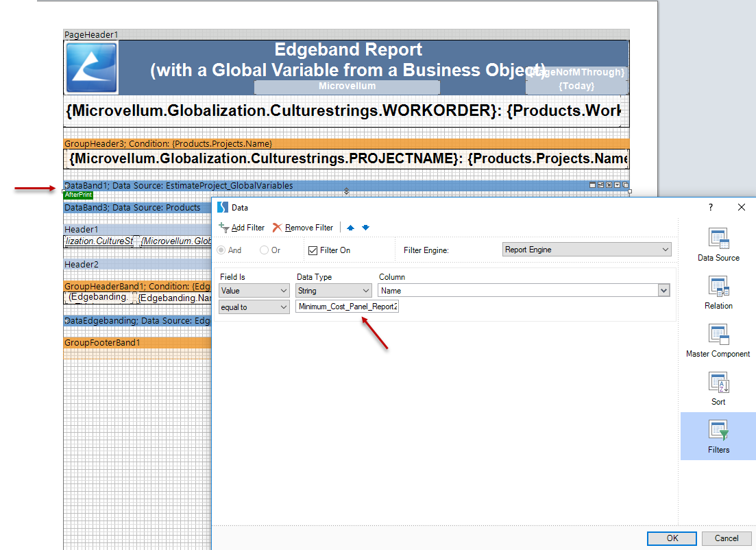This screenshot has width=756, height=550.
Task: Select the PageHeader1 band label
Action: point(91,35)
